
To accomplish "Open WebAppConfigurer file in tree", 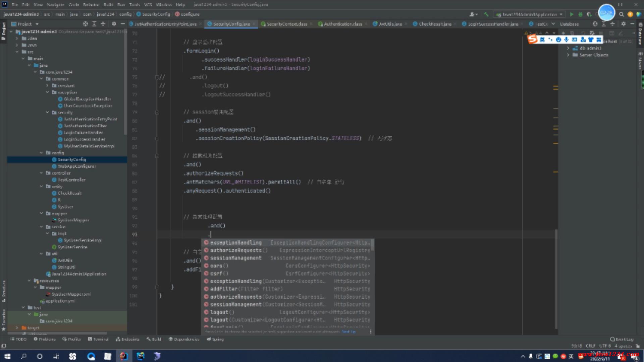I will click(x=76, y=166).
